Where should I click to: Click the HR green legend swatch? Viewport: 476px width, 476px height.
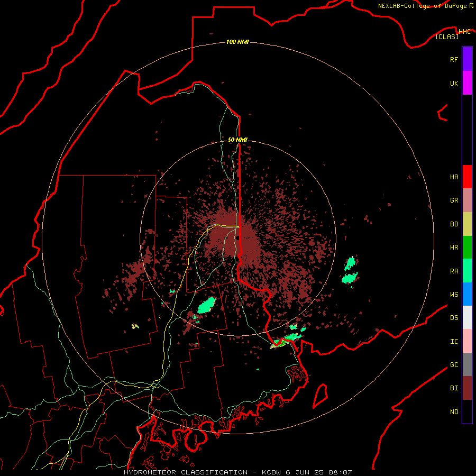pos(467,248)
